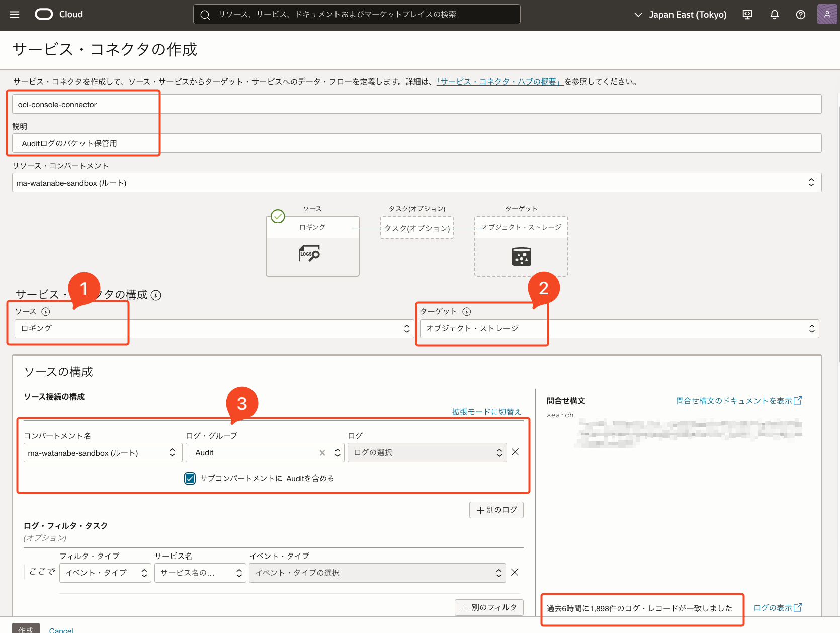The height and width of the screenshot is (633, 840).
Task: Clear the _Audit log group selection
Action: point(322,453)
